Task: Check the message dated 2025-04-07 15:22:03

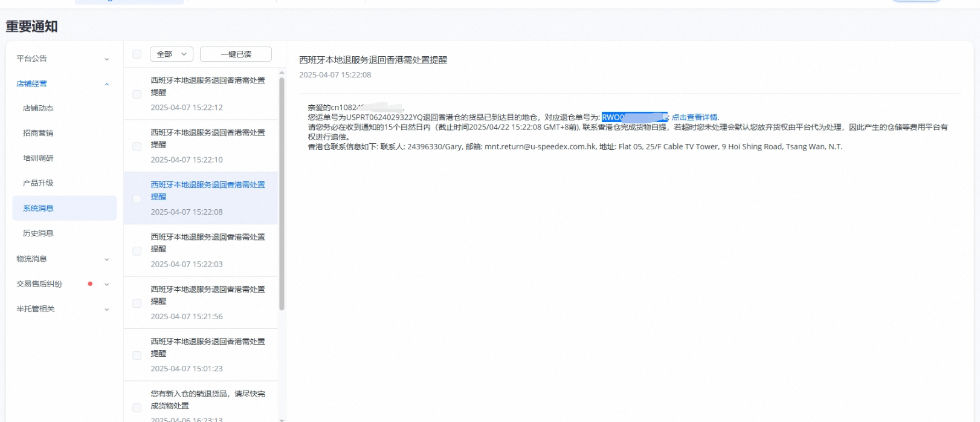Action: pyautogui.click(x=137, y=251)
